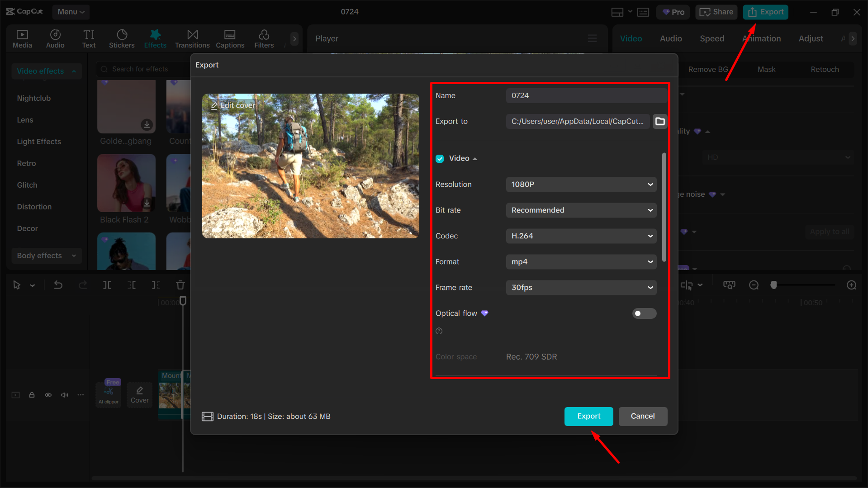
Task: Switch to the Animation tab
Action: click(761, 38)
